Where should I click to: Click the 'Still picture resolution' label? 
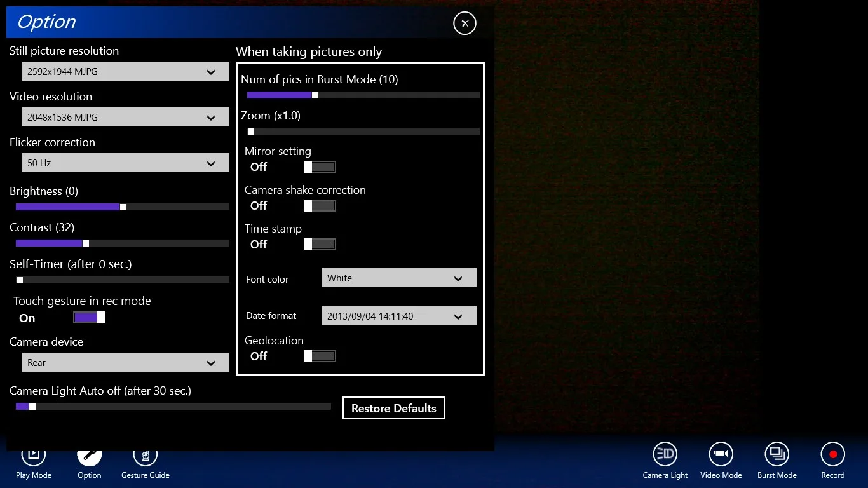click(x=64, y=51)
